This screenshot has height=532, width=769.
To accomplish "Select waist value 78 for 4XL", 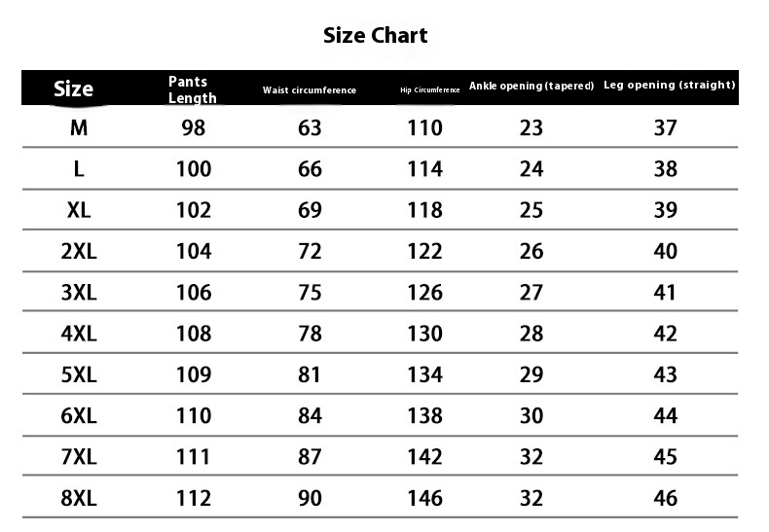I will tap(310, 334).
